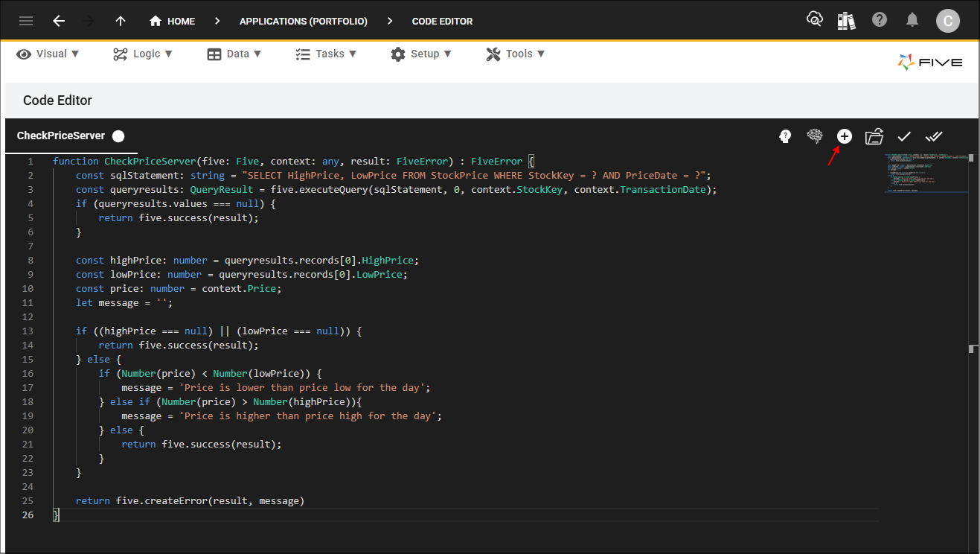The height and width of the screenshot is (554, 980).
Task: Click the help question mark icon
Action: (x=880, y=20)
